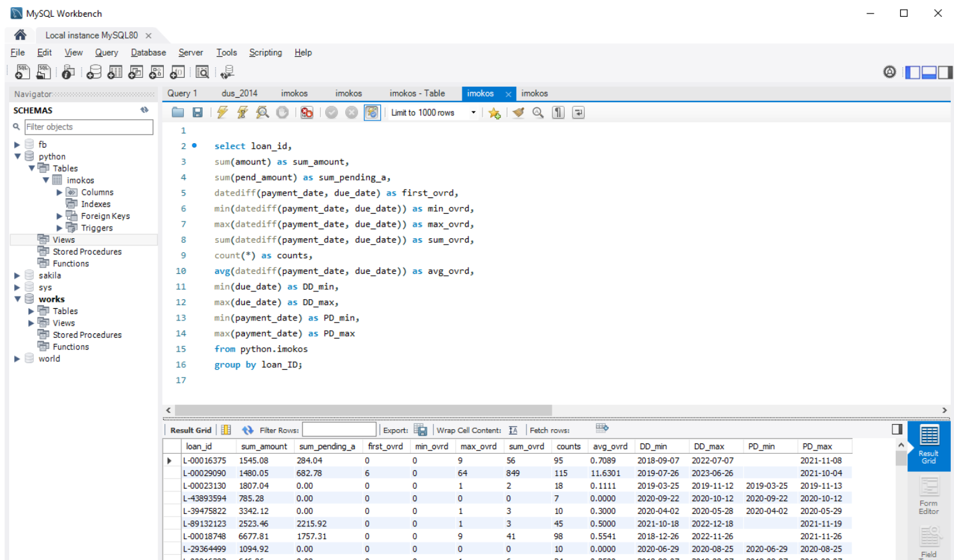The height and width of the screenshot is (560, 954).
Task: Fetch rows icon in result toolbar
Action: [602, 428]
